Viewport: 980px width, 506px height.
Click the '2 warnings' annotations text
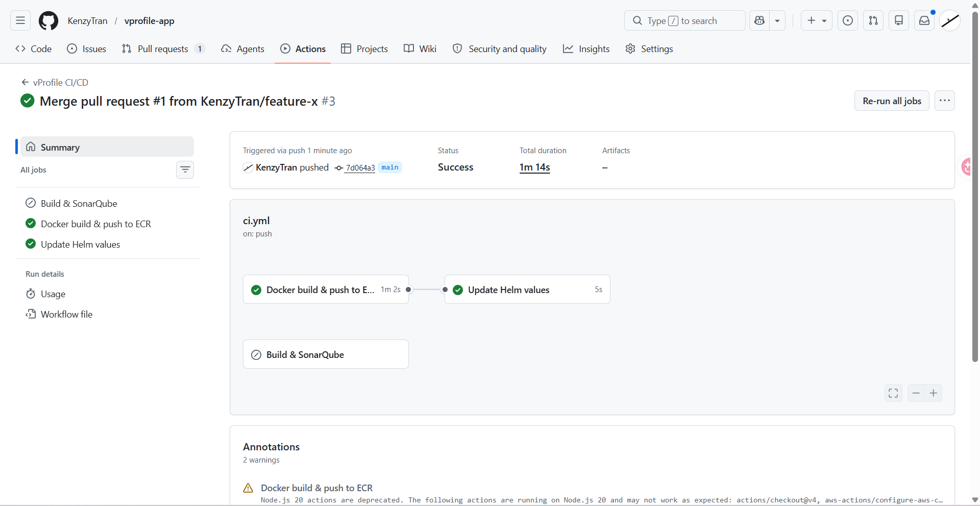click(261, 460)
